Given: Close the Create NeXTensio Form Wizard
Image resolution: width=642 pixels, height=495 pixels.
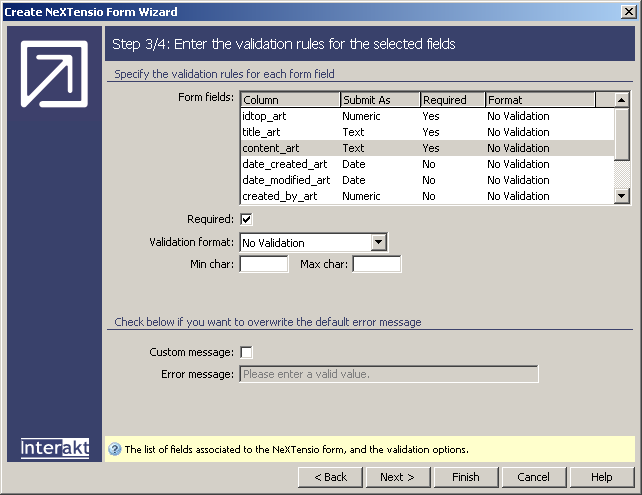Looking at the screenshot, I should point(628,11).
